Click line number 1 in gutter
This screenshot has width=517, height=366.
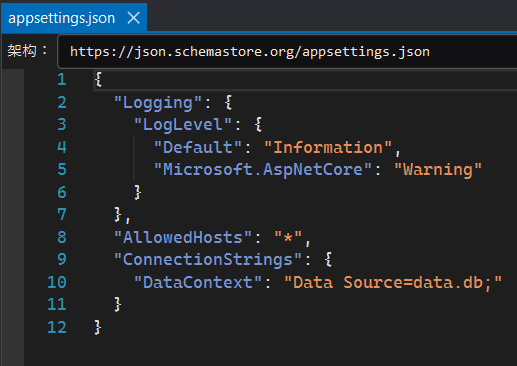coord(62,79)
